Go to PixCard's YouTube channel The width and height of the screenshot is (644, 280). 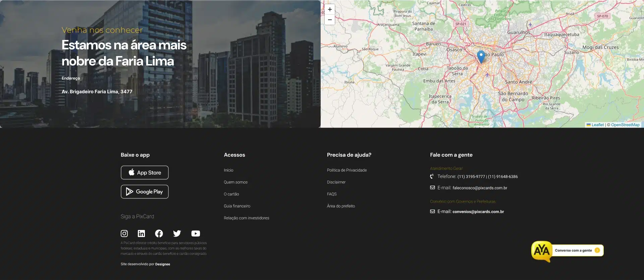tap(196, 233)
